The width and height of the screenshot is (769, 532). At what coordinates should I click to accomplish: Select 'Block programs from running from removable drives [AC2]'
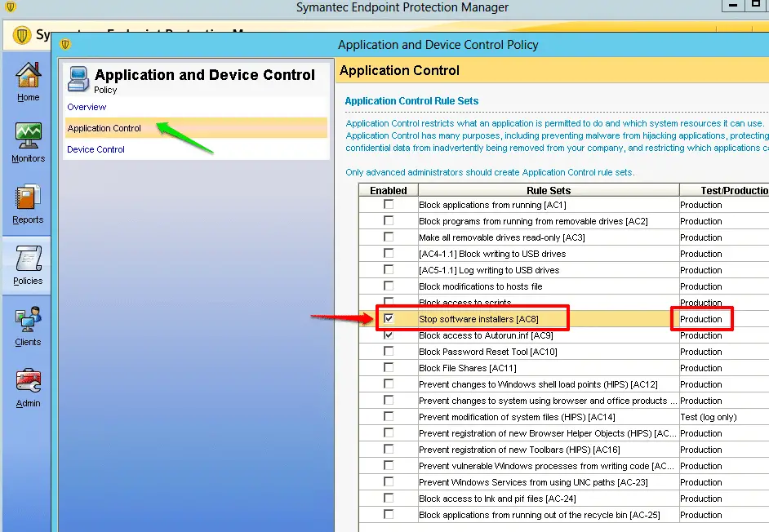(533, 221)
